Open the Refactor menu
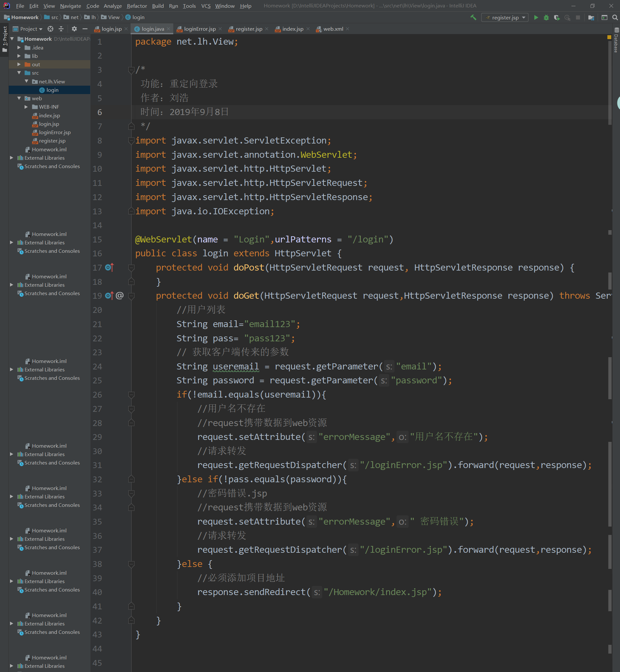This screenshot has width=620, height=672. [x=137, y=6]
